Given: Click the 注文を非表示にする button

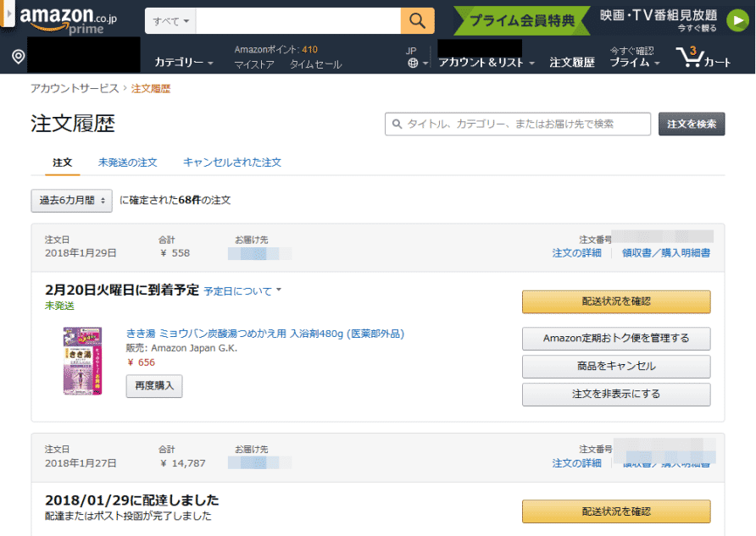Looking at the screenshot, I should click(x=616, y=395).
